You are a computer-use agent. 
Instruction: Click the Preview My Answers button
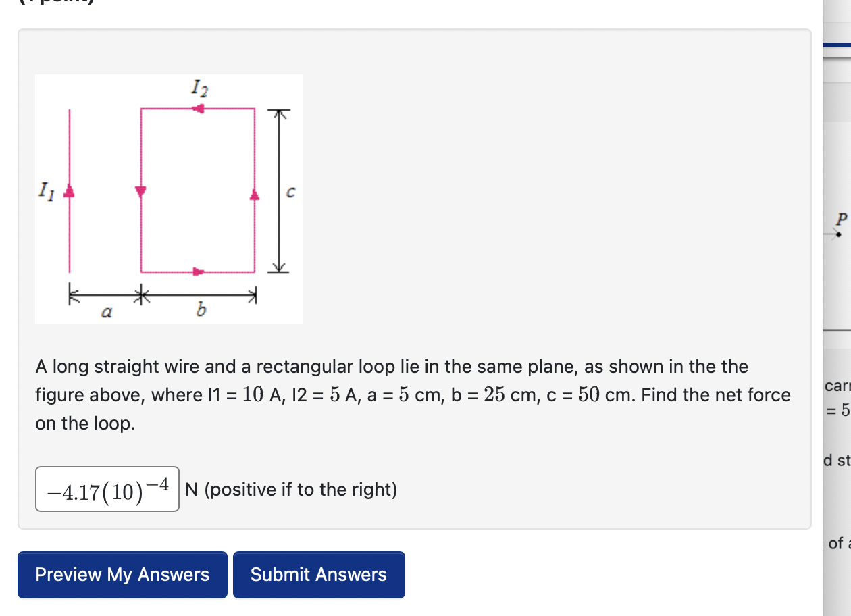(122, 575)
